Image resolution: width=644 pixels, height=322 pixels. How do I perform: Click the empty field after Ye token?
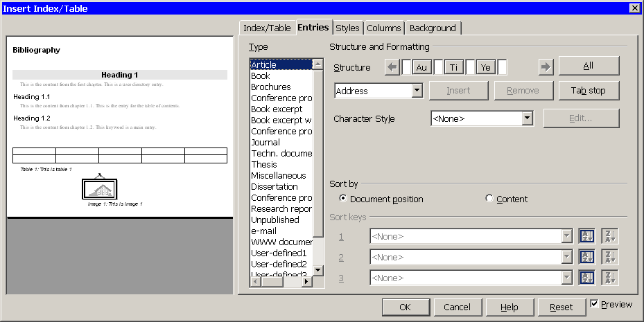pyautogui.click(x=502, y=67)
